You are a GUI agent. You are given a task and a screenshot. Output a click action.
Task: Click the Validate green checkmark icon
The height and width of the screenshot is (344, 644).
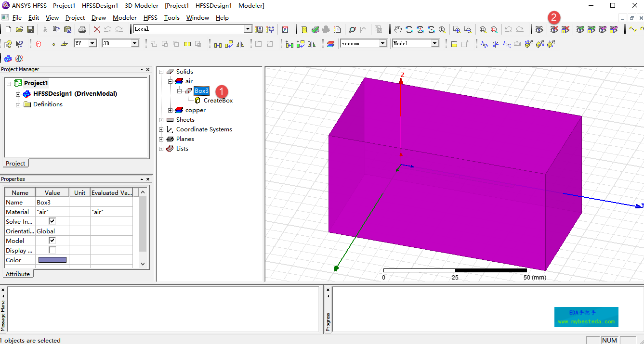coord(315,29)
